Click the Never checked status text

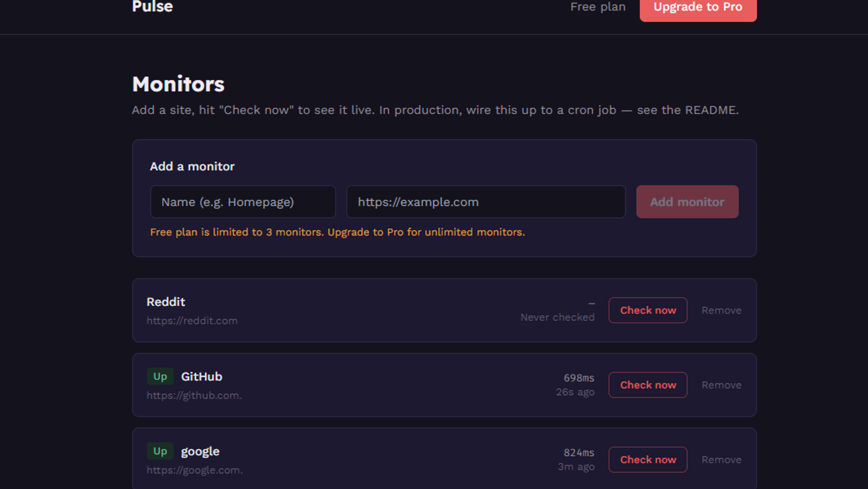click(558, 317)
